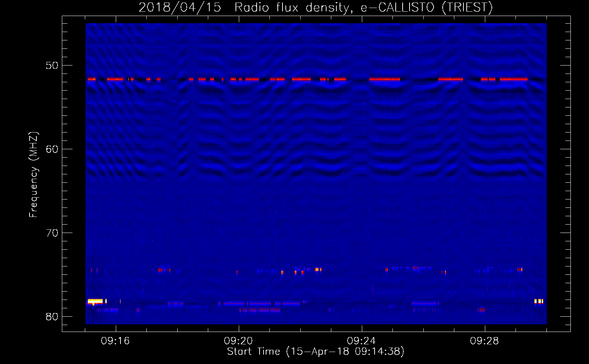
Task: Click the 09:28 time tick label
Action: (x=485, y=341)
